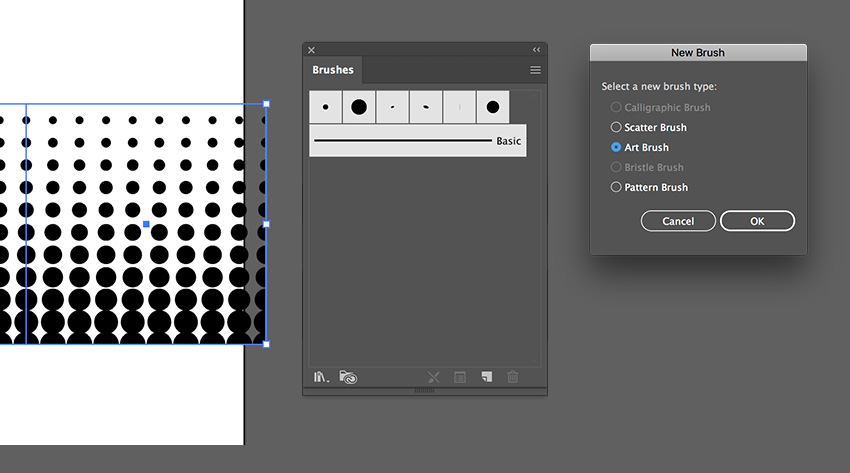This screenshot has width=850, height=473.
Task: Click the blue center point of selection
Action: (146, 224)
